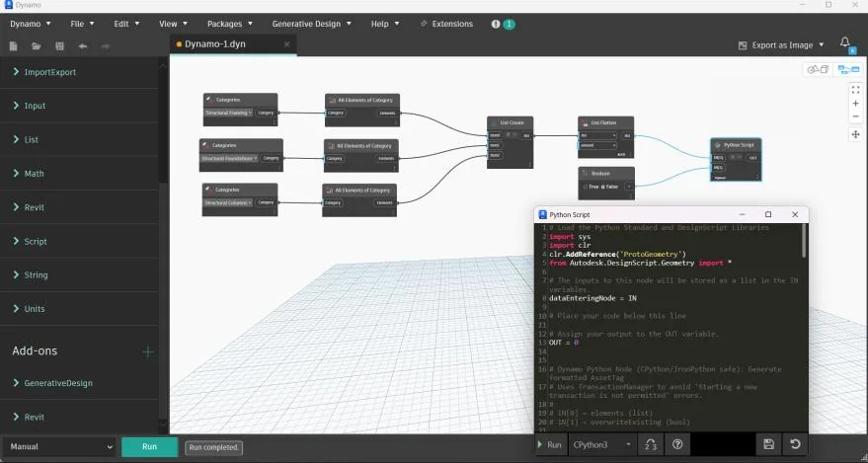Close the Dynamo-1.dyn tab
Screen dimensions: 868x463
coord(286,44)
